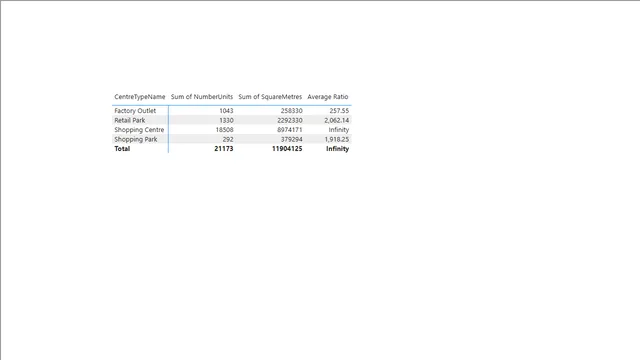Select the 18508 NumberUnits cell
The width and height of the screenshot is (640, 360).
[224, 130]
